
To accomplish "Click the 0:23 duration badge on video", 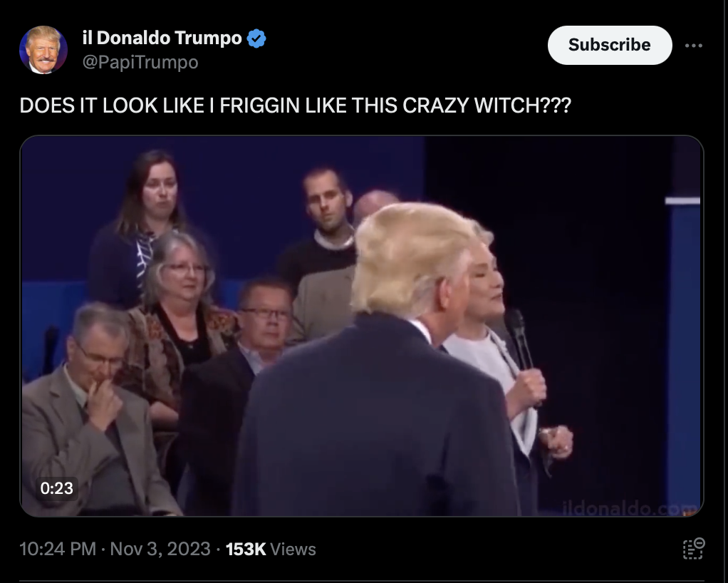I will [57, 488].
